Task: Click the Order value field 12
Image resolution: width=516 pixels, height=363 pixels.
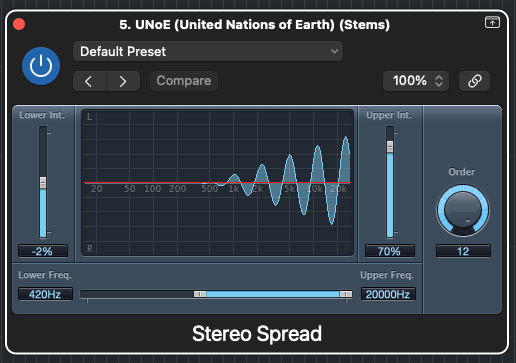Action: click(463, 251)
